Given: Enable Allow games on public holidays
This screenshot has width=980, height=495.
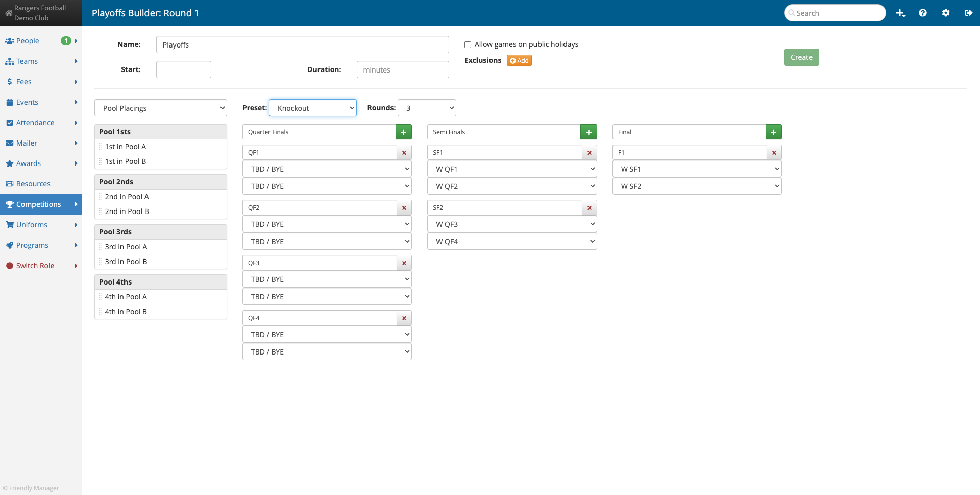Looking at the screenshot, I should pos(468,44).
